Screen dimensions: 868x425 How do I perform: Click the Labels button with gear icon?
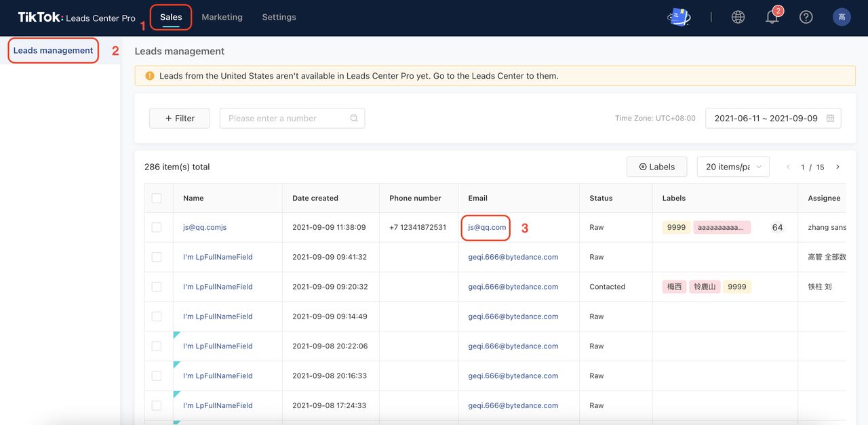656,166
